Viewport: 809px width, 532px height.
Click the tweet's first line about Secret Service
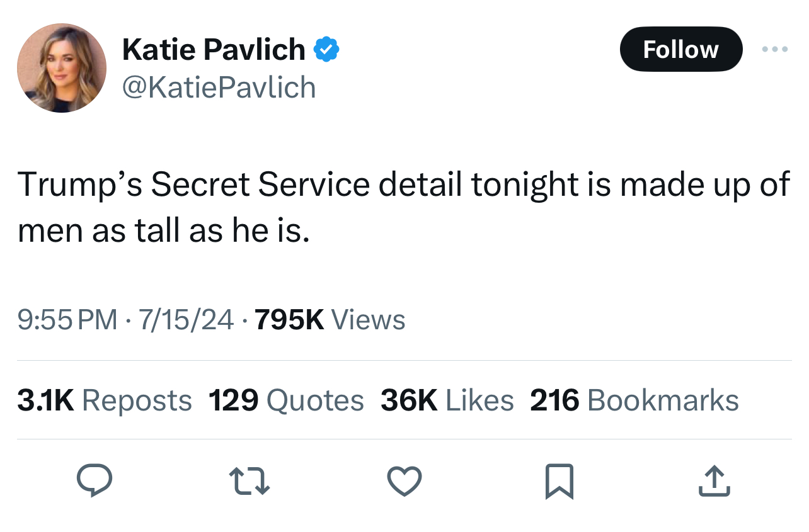coord(403,184)
